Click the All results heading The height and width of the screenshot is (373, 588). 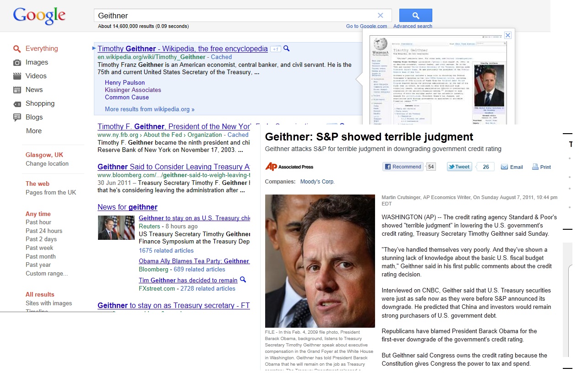(40, 295)
